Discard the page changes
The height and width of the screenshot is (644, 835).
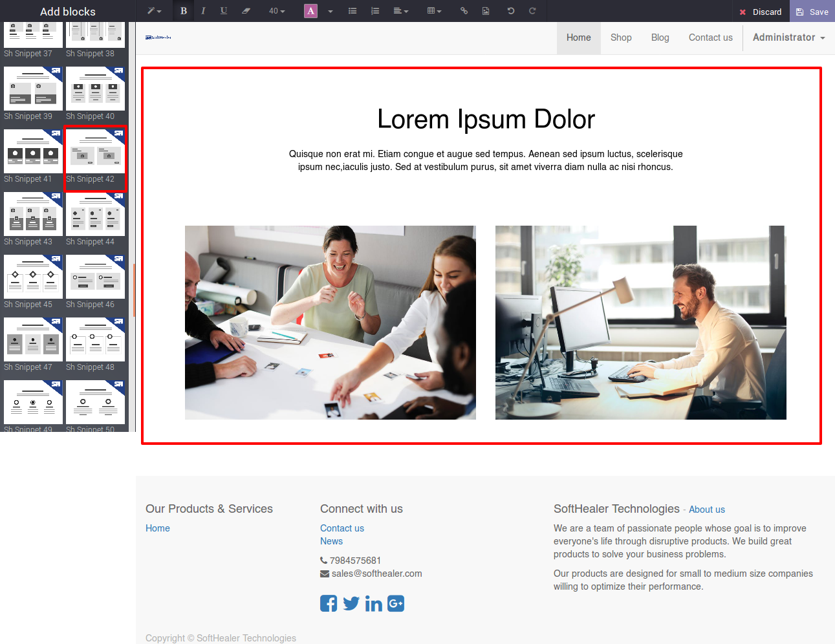click(x=761, y=12)
